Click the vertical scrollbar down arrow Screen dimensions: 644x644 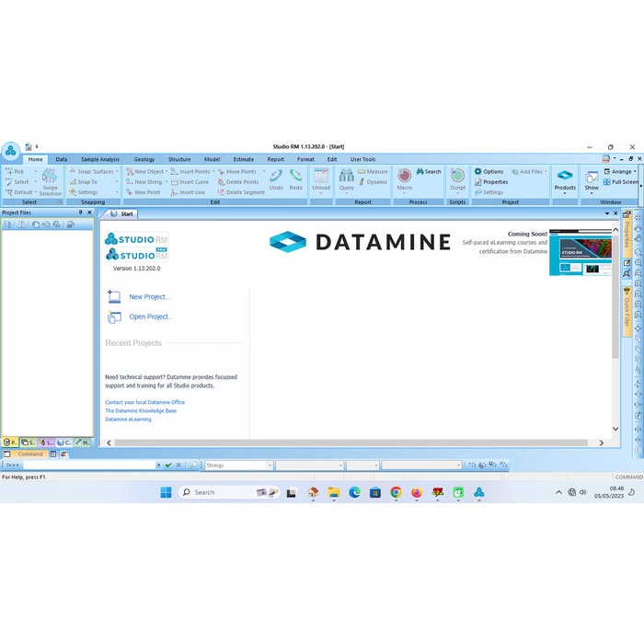pos(615,429)
